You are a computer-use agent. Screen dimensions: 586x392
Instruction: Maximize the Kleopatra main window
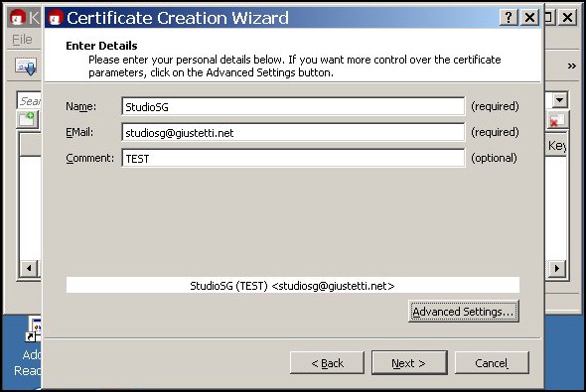[548, 17]
